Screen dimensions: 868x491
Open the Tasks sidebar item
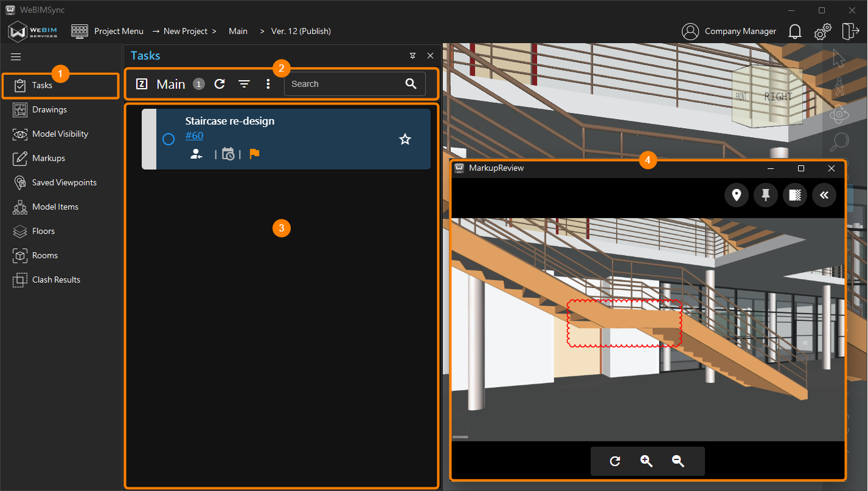pos(60,85)
